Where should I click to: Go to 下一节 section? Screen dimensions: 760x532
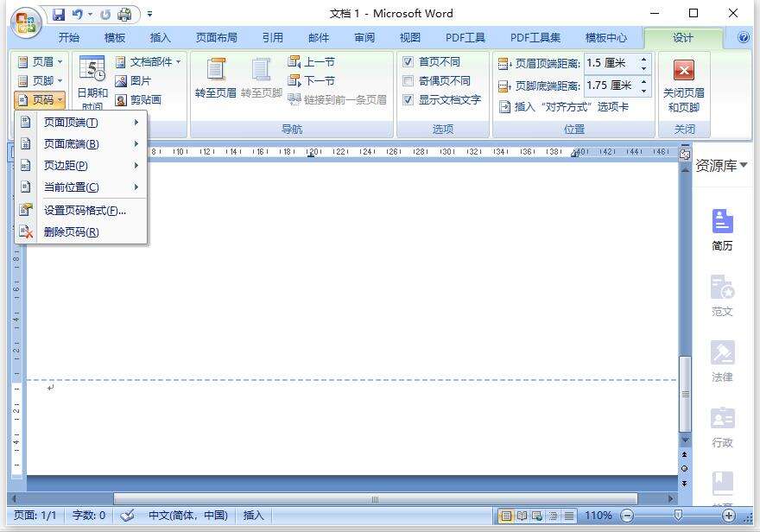coord(311,80)
